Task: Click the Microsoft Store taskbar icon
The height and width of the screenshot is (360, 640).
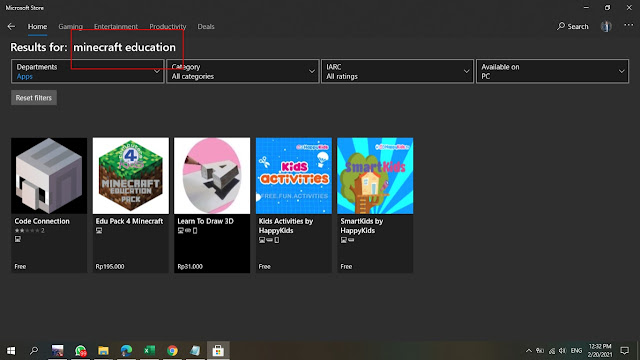Action: [x=218, y=351]
